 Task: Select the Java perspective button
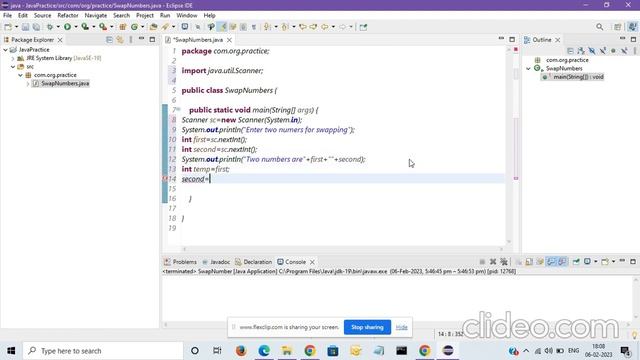tap(633, 27)
